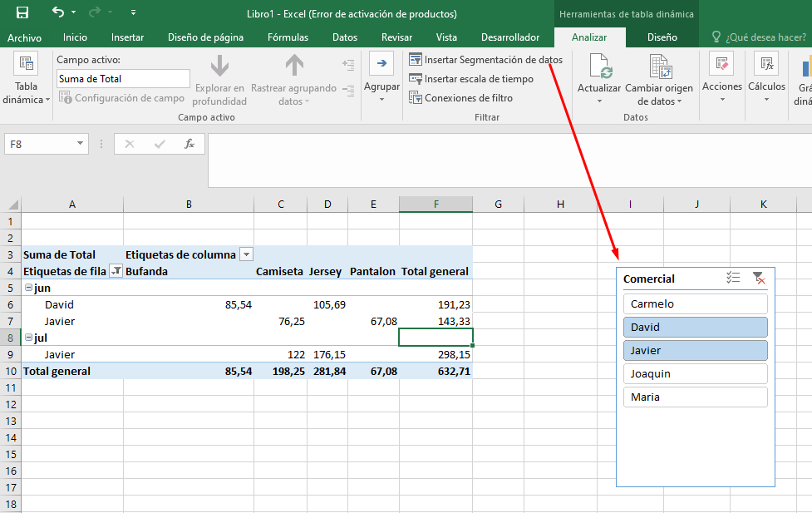Viewport: 812px width, 513px height.
Task: Switch to the Diseño pivot table tab
Action: 662,37
